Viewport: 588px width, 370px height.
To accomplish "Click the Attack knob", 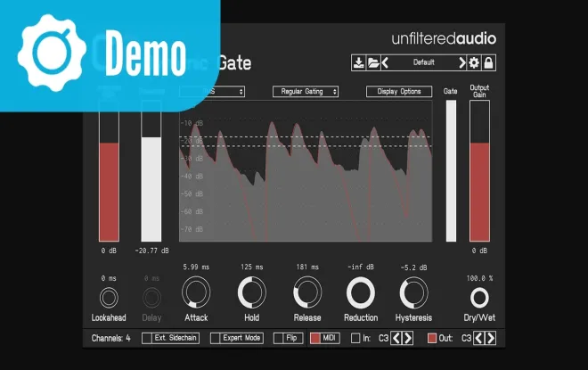I will click(x=196, y=292).
